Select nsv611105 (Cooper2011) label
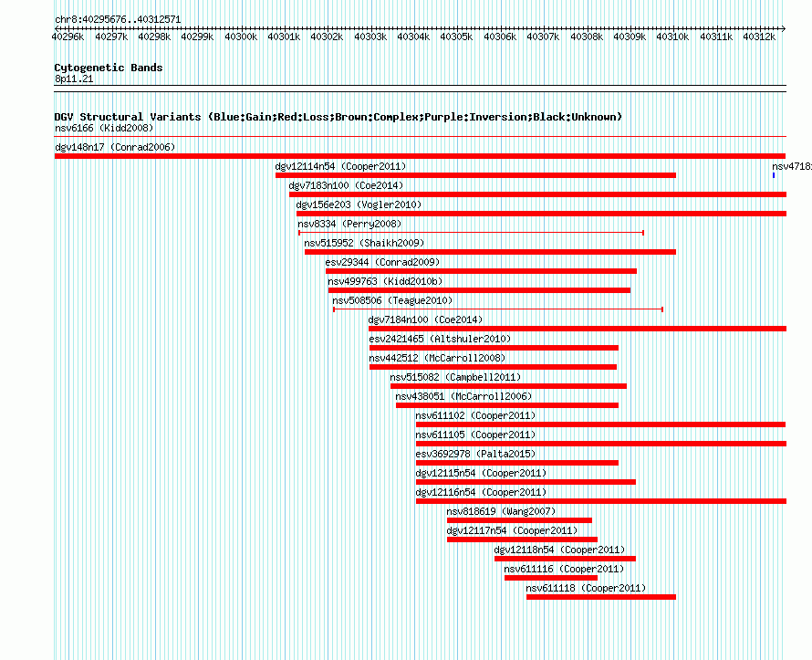The image size is (812, 660). tap(475, 435)
